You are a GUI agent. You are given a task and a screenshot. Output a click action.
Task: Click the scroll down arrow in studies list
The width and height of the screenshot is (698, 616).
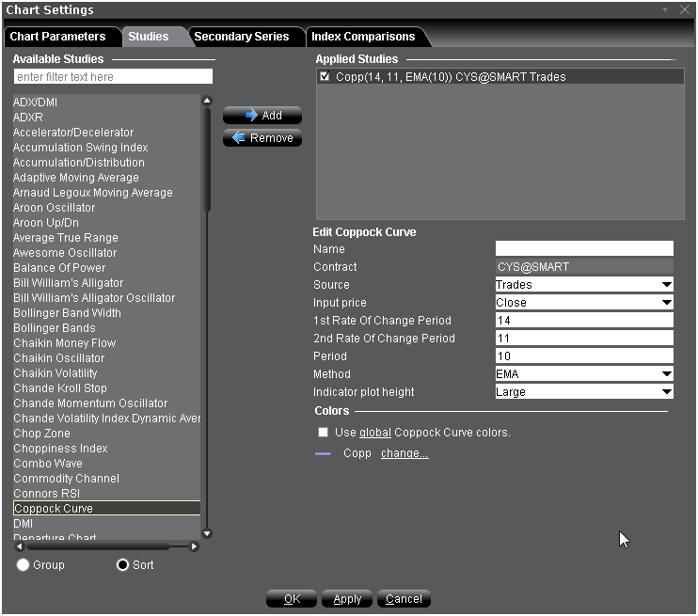[x=207, y=533]
